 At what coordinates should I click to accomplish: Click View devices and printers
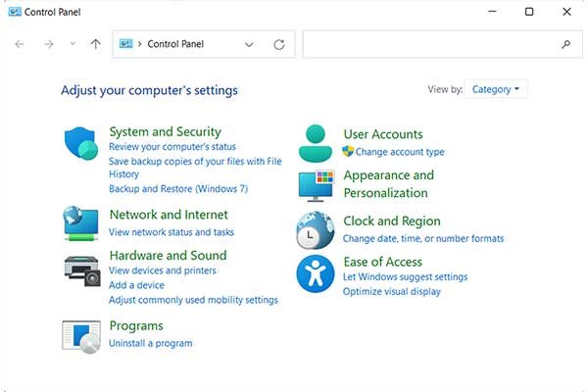163,270
